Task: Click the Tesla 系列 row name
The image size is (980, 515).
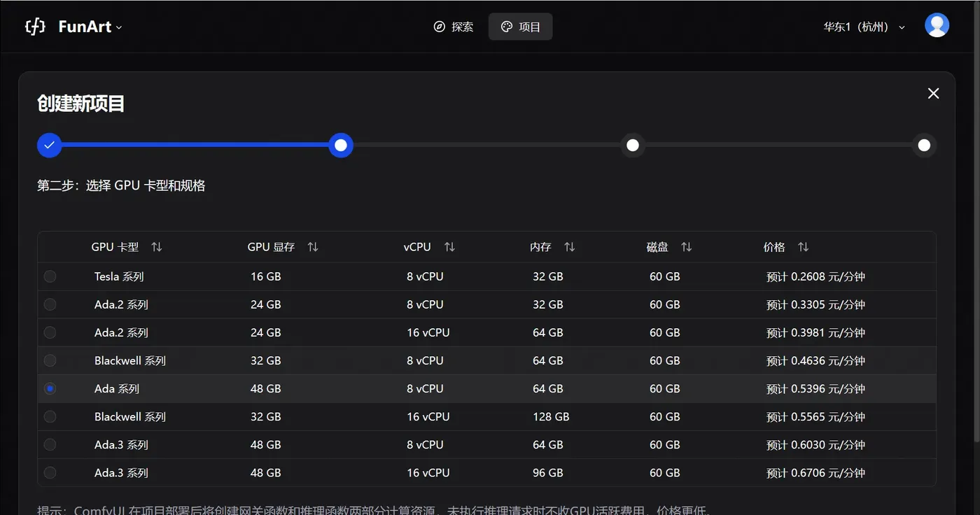Action: pos(119,276)
